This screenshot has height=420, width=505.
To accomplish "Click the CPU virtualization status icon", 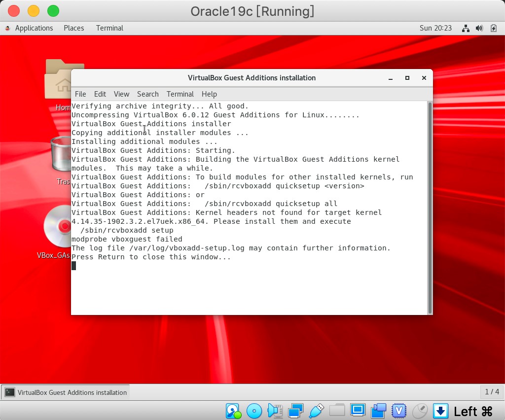I will pyautogui.click(x=399, y=411).
